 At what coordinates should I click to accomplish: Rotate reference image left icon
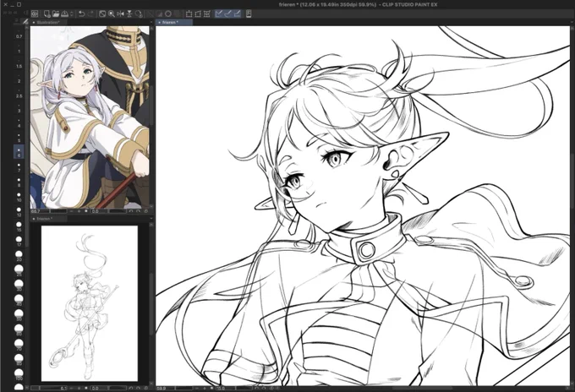[x=131, y=211]
